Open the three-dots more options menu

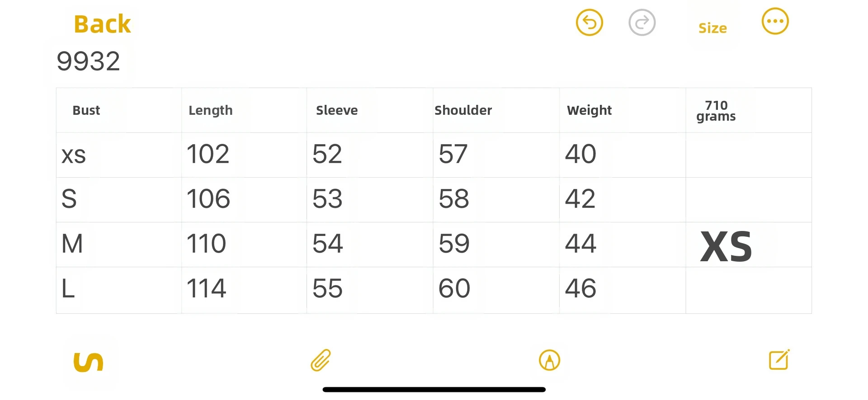click(x=775, y=21)
